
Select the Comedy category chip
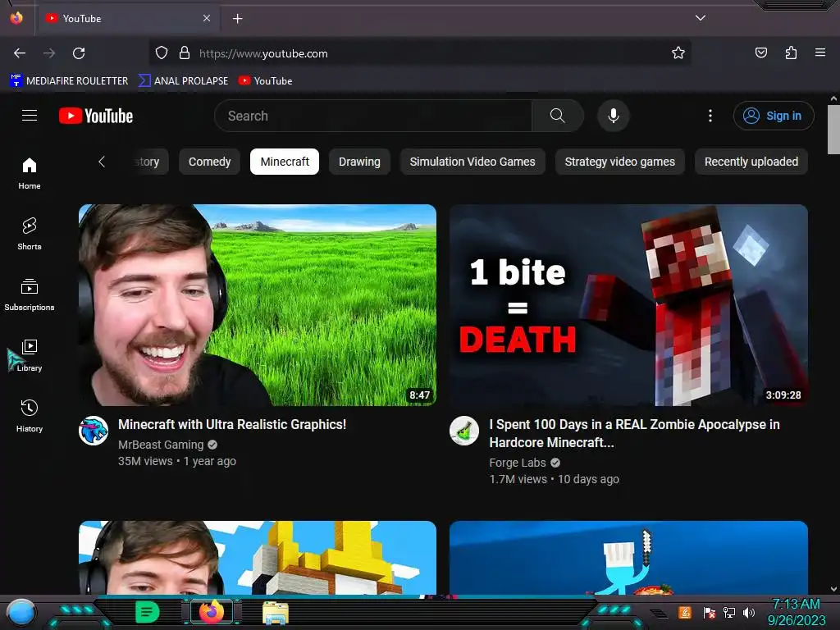pos(209,162)
